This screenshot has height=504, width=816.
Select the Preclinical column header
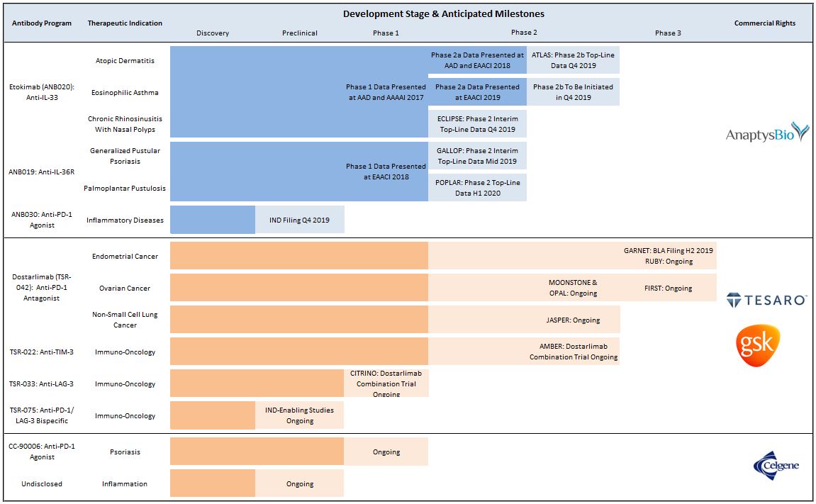299,33
